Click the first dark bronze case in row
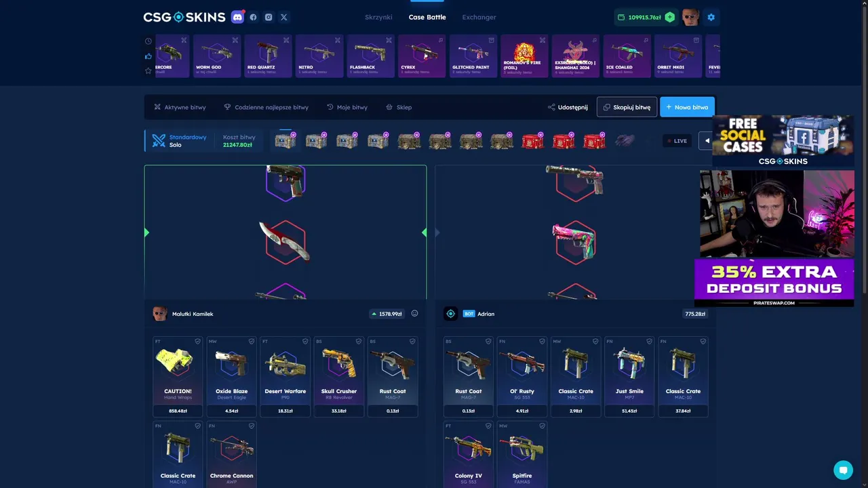The width and height of the screenshot is (868, 488). click(408, 141)
